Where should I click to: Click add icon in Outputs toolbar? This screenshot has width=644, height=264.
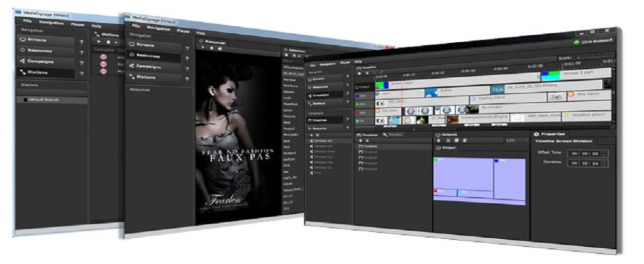(439, 141)
